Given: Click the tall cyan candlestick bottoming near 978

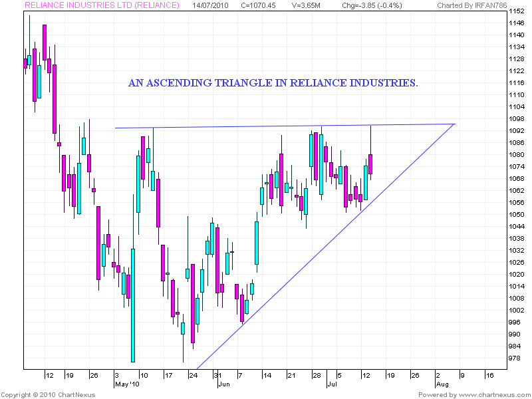Looking at the screenshot, I should [x=133, y=305].
